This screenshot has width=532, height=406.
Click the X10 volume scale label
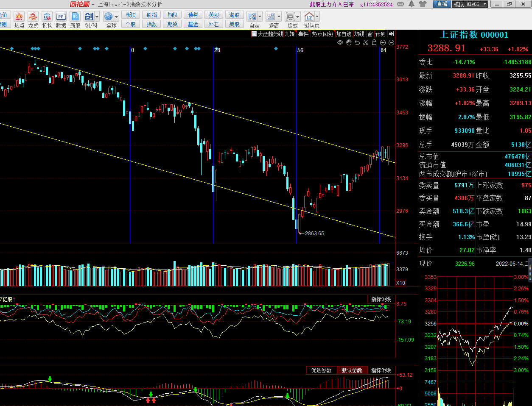click(x=400, y=283)
